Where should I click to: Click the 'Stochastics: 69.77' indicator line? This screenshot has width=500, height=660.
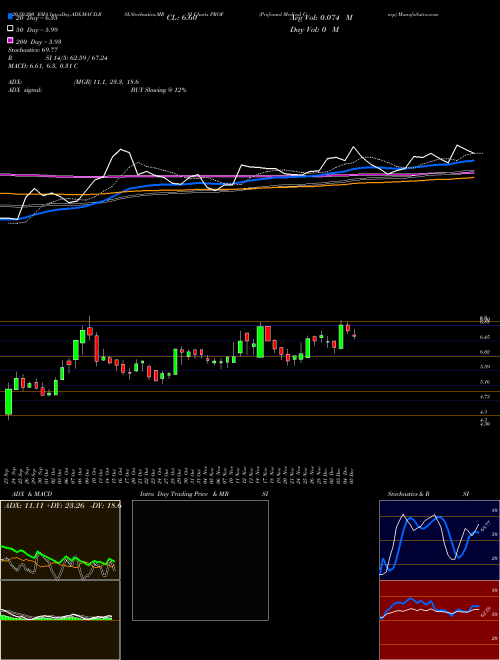[32, 50]
